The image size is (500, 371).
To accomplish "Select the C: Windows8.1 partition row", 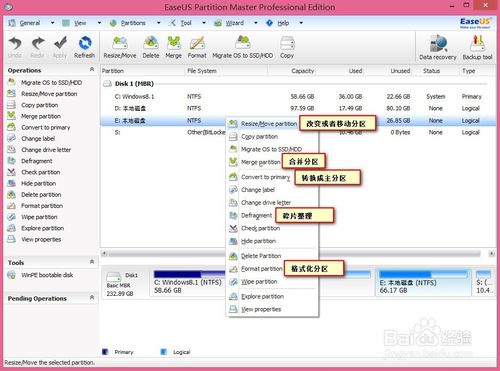I will pos(298,96).
